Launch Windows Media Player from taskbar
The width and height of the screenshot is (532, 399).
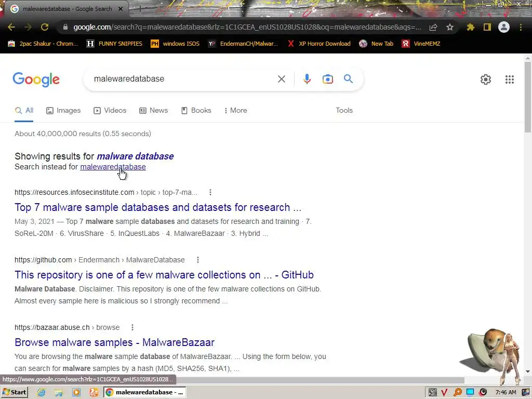click(76, 392)
